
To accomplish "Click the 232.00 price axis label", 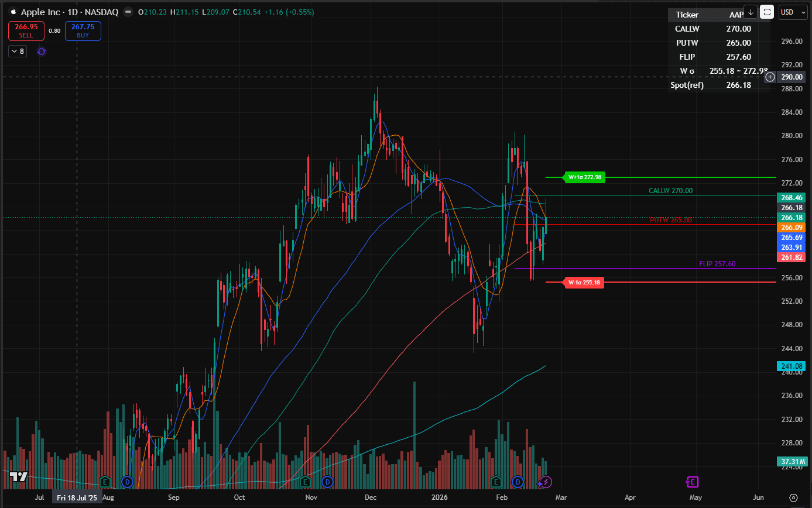I will pyautogui.click(x=791, y=420).
